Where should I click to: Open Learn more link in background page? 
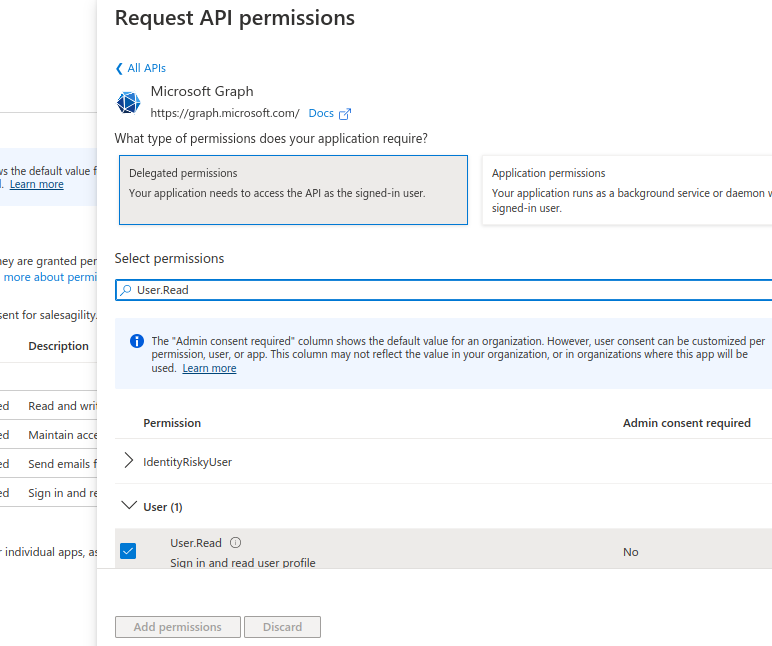36,184
